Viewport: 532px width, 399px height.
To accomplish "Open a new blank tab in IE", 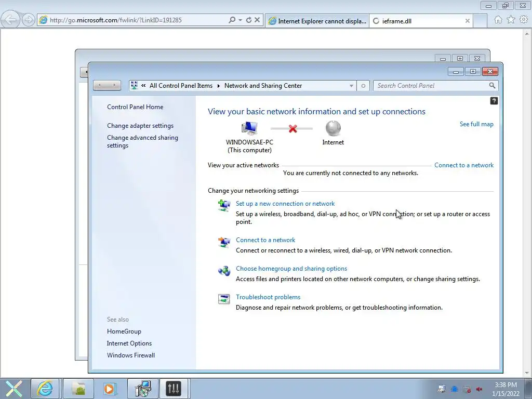I will (480, 21).
